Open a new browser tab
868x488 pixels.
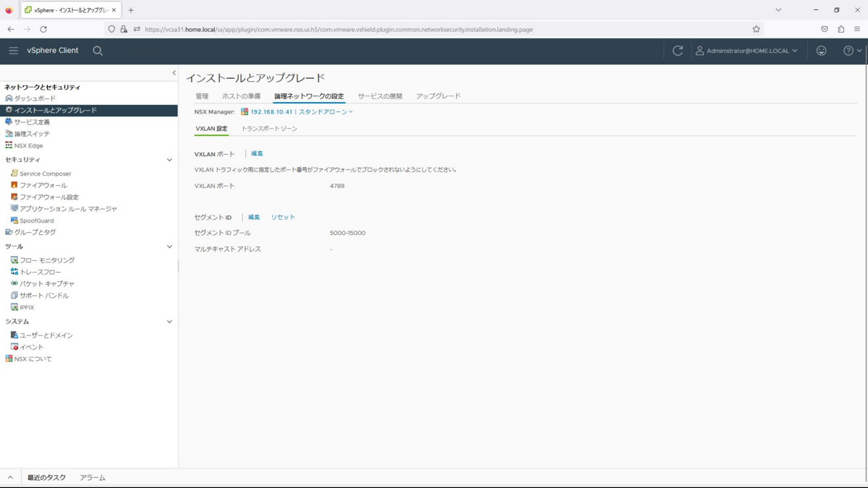[x=131, y=10]
